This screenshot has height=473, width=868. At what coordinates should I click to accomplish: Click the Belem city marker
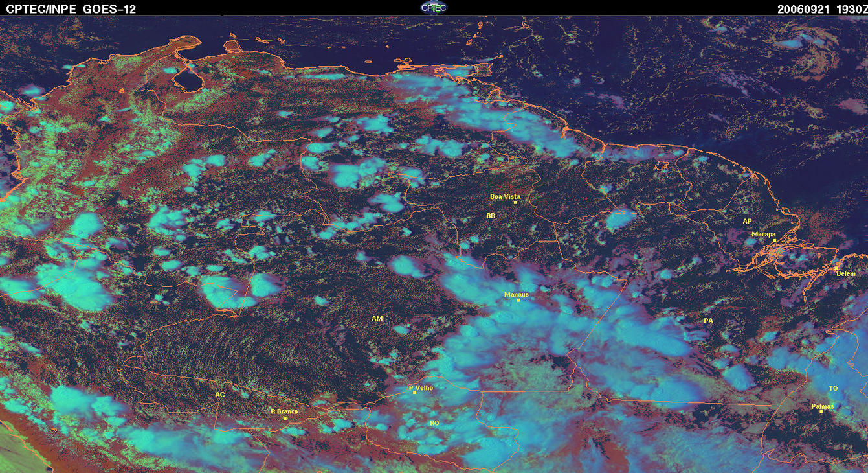836,268
